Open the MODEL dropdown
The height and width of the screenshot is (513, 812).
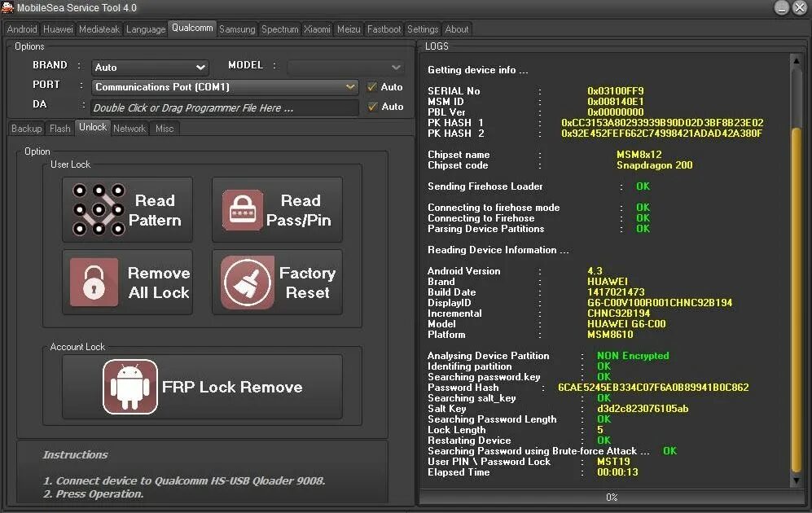[345, 68]
